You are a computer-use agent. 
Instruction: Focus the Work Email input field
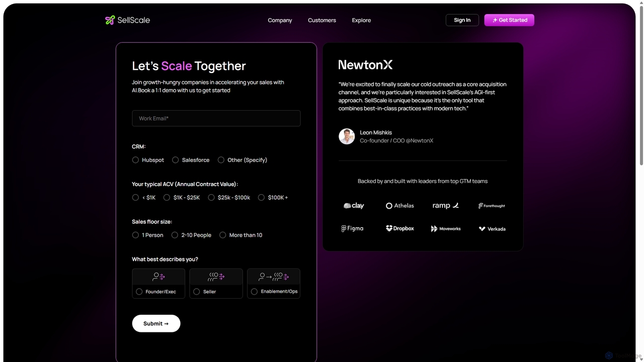click(216, 118)
